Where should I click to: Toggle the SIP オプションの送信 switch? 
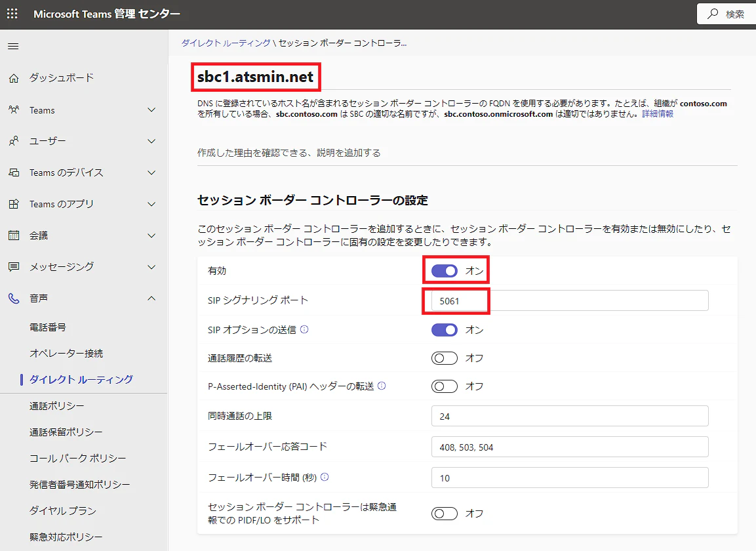pos(444,330)
